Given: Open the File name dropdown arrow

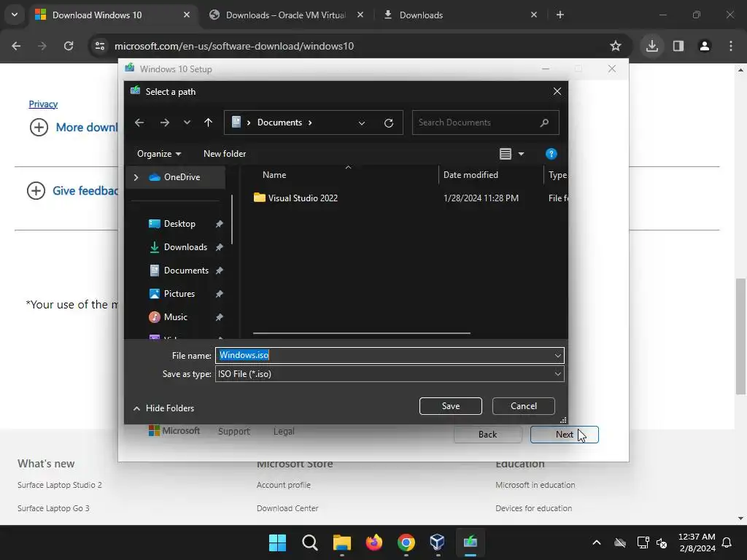Looking at the screenshot, I should pyautogui.click(x=557, y=356).
